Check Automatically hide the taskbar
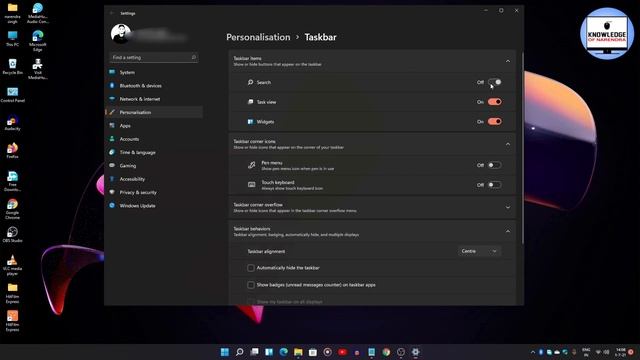 coord(251,268)
